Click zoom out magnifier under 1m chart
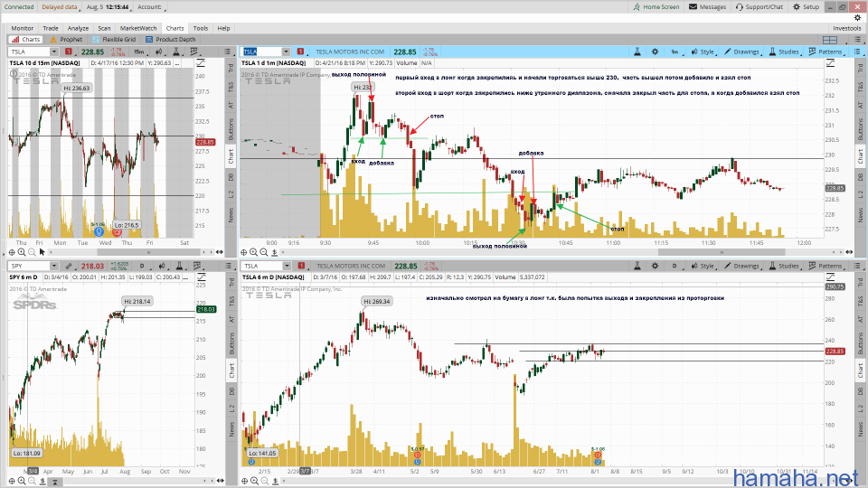 264,252
